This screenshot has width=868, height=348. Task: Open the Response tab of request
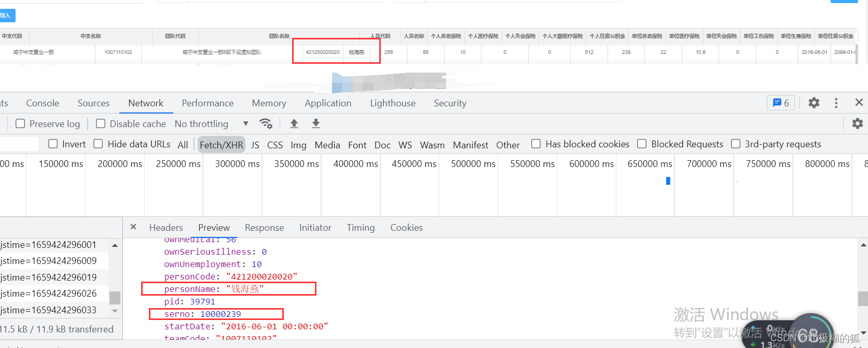[264, 227]
